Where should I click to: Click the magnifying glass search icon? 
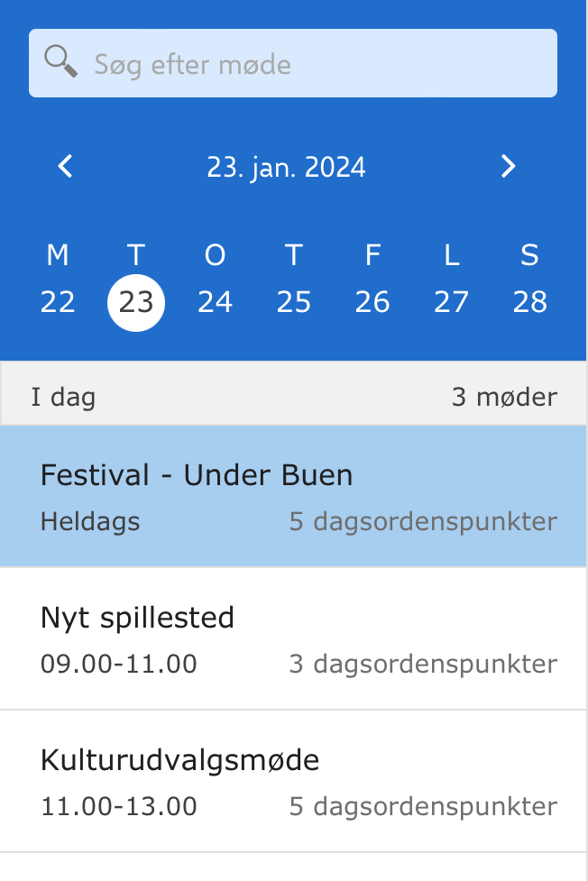60,62
